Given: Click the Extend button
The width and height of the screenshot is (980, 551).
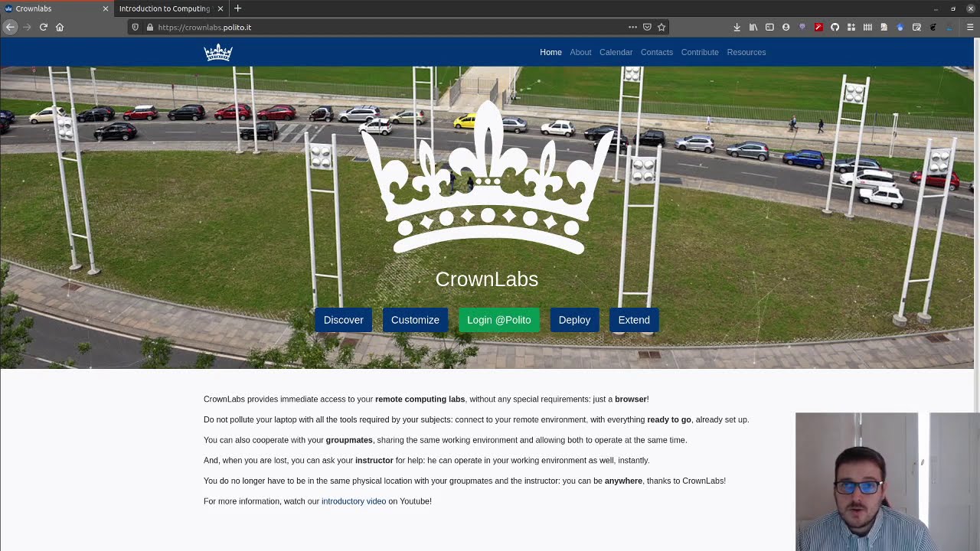Looking at the screenshot, I should (634, 320).
